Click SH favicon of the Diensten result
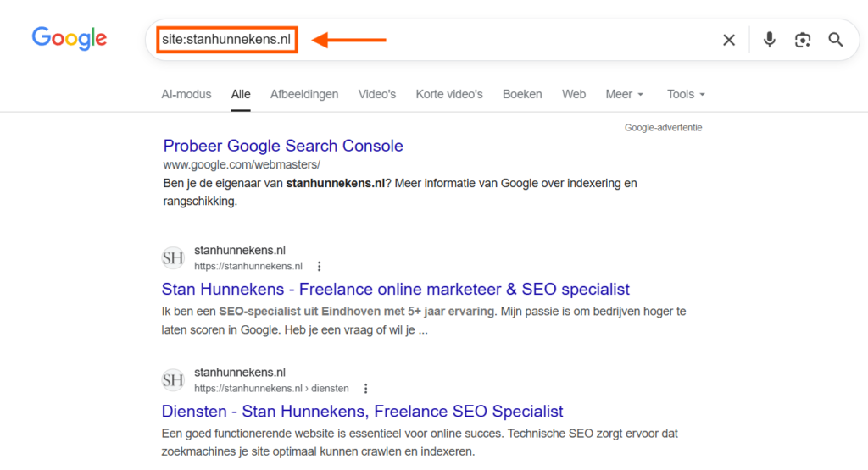This screenshot has width=868, height=470. tap(173, 380)
